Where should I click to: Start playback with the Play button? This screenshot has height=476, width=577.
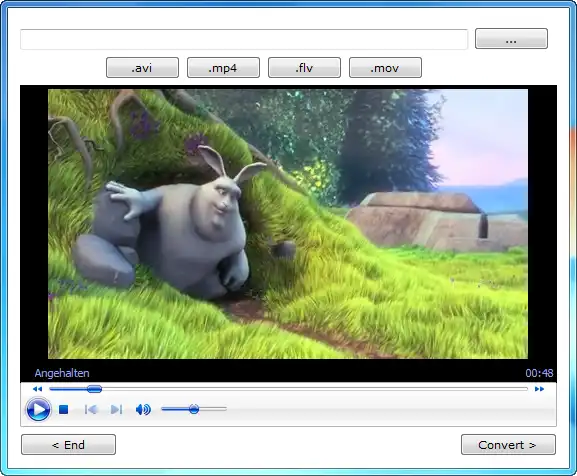pyautogui.click(x=38, y=409)
